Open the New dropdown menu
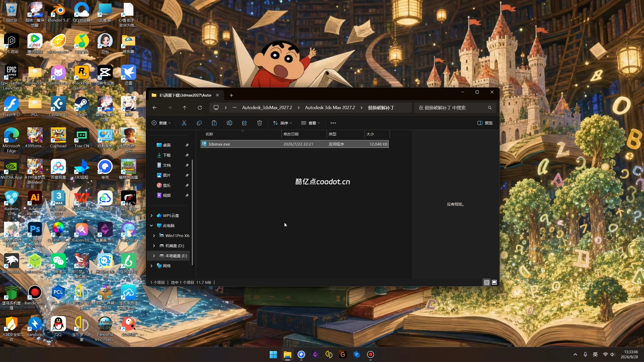 (x=161, y=123)
